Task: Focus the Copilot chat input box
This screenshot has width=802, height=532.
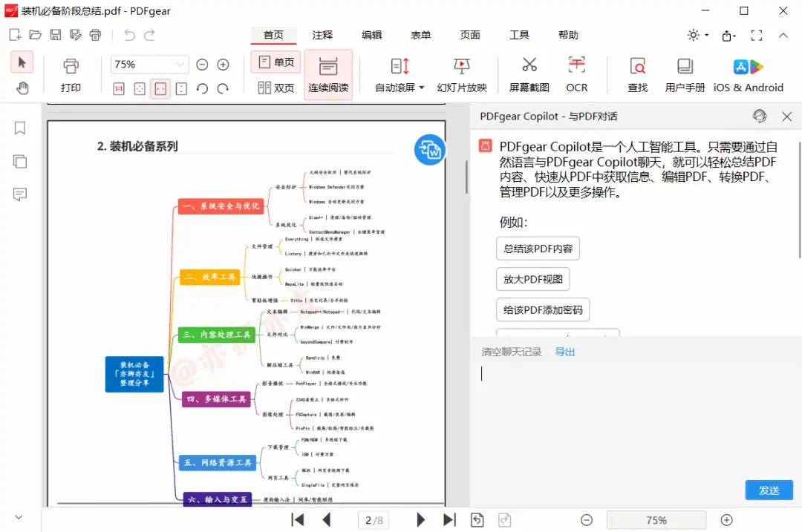Action: point(634,419)
